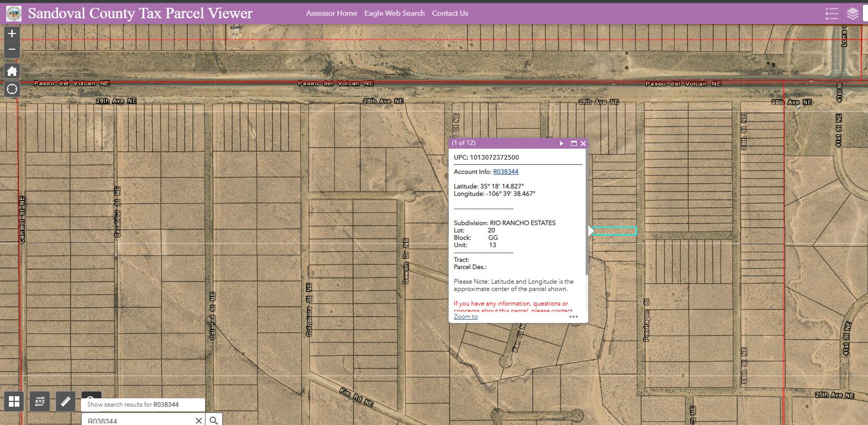Run search with the magnifier button
The height and width of the screenshot is (425, 868).
point(214,420)
